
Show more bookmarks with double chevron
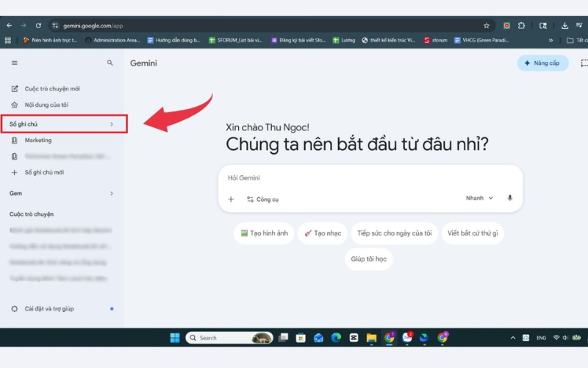pos(551,40)
